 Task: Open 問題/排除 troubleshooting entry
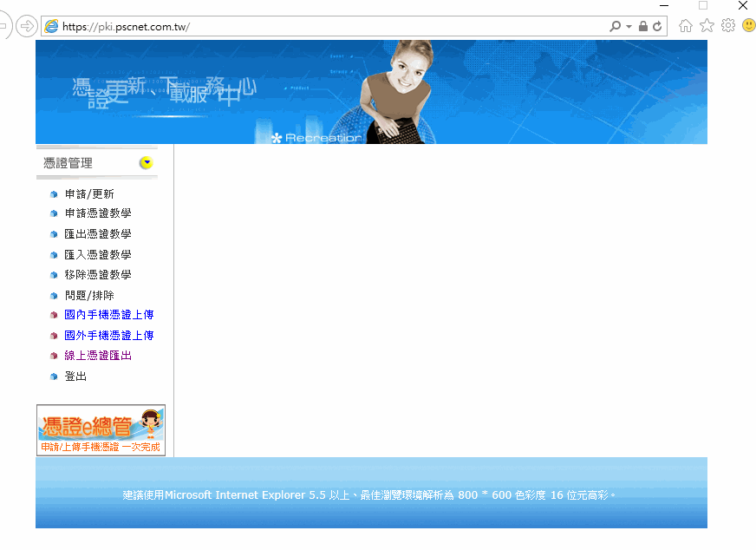pos(89,296)
